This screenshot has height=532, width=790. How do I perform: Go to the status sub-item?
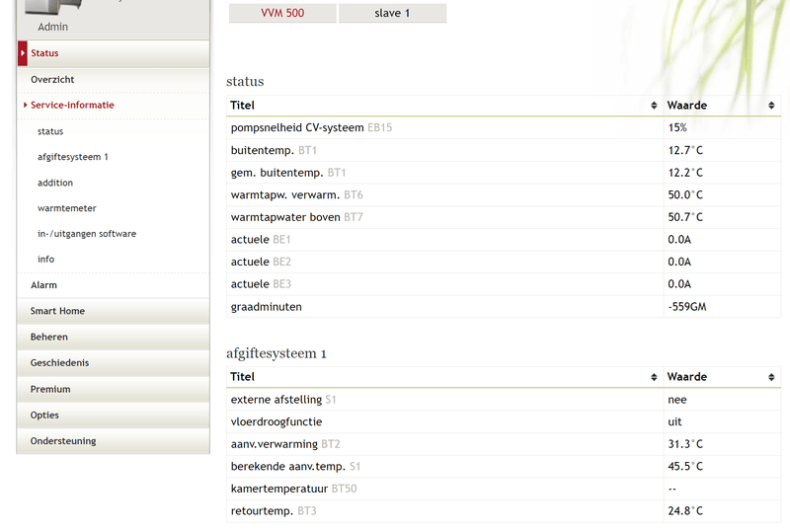pyautogui.click(x=50, y=131)
